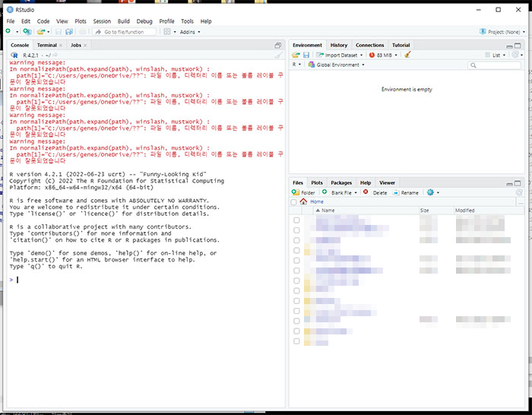Clear console with the broom icon

pyautogui.click(x=279, y=55)
